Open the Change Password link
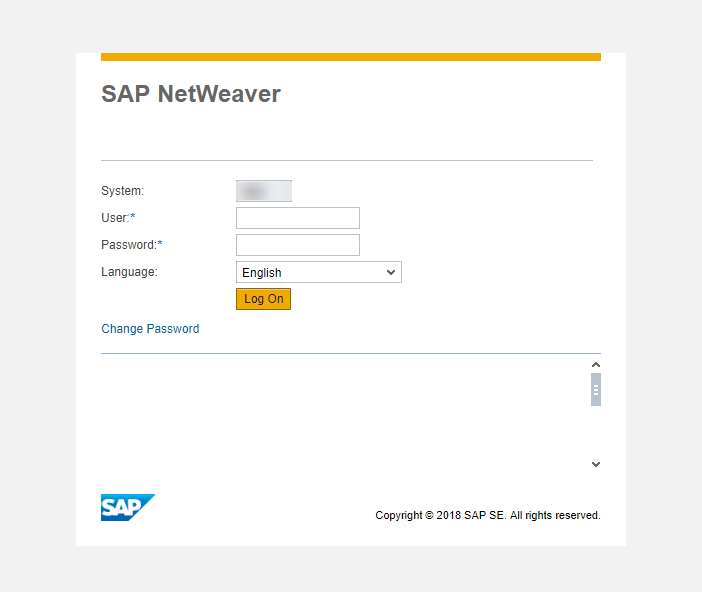Screen dimensions: 702x592 point(150,329)
